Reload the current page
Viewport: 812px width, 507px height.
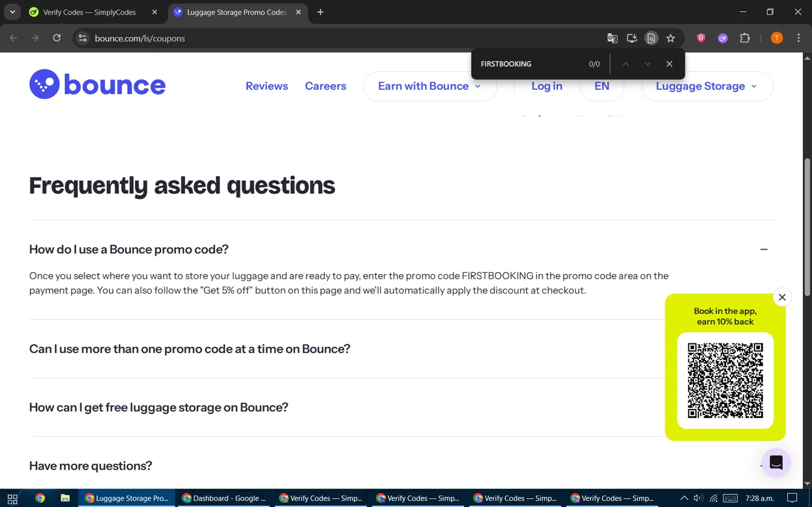57,38
